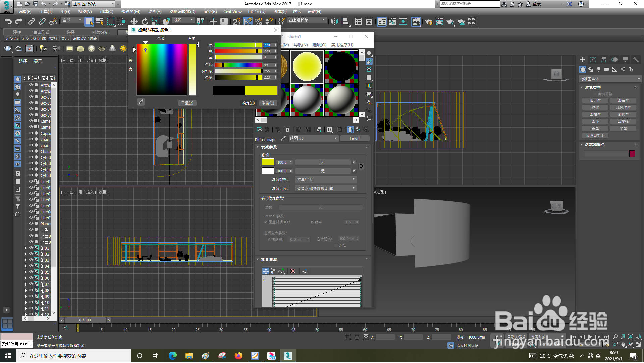Click 确定(O) button in color selector
Image resolution: width=644 pixels, height=363 pixels.
click(249, 103)
